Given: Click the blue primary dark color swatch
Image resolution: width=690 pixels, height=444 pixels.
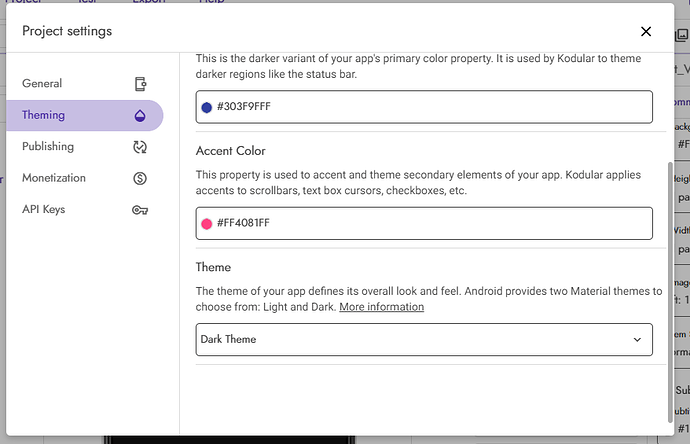Looking at the screenshot, I should coord(207,107).
